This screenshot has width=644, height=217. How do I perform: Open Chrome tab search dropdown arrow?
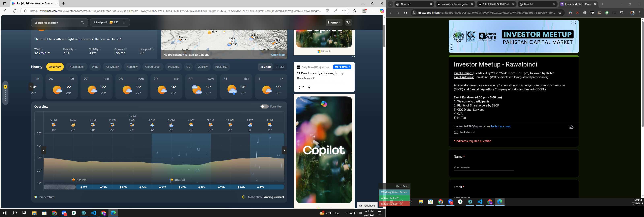click(390, 4)
